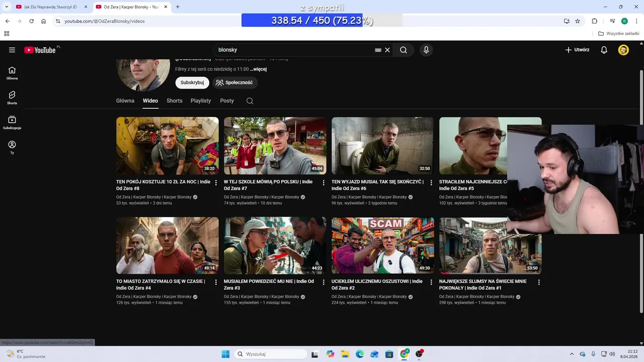Open the on-screen keyboard icon in search box
644x362 pixels.
click(x=378, y=50)
